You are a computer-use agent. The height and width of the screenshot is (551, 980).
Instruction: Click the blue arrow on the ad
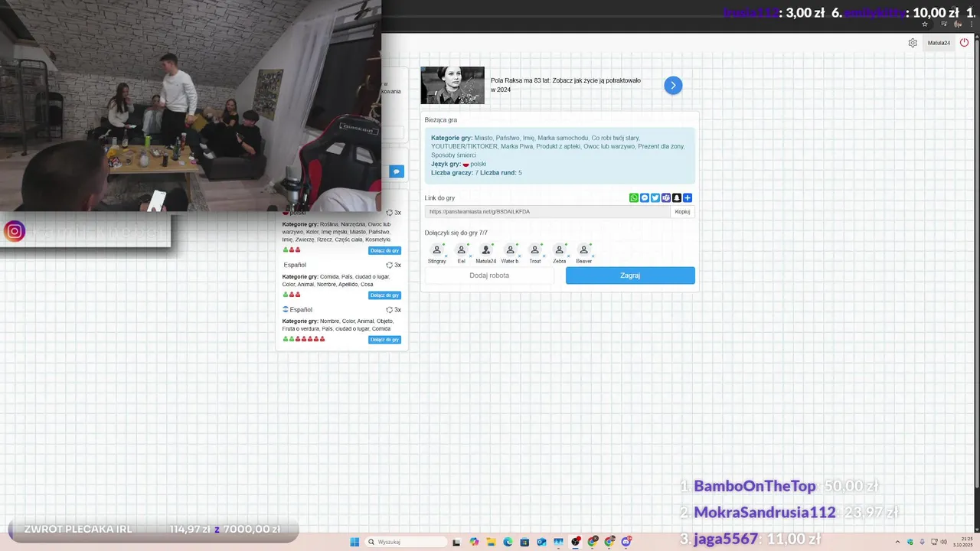click(x=673, y=85)
